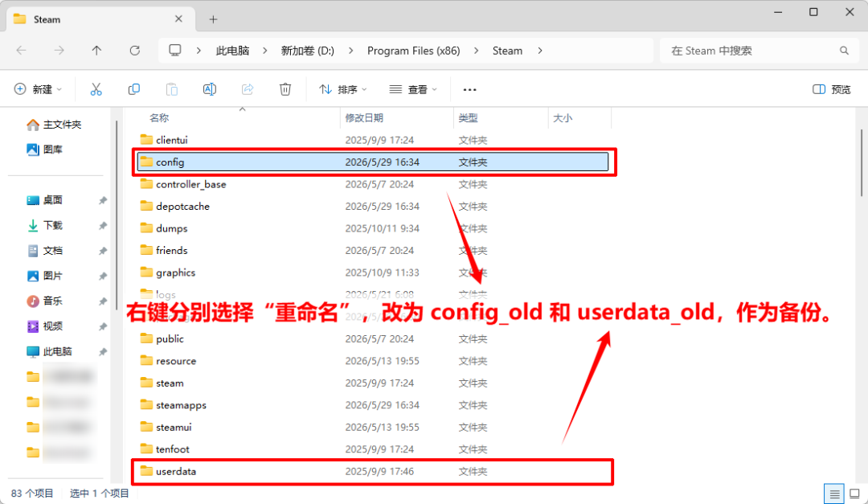Viewport: 868px width, 504px height.
Task: Click the Paste clipboard icon
Action: click(x=172, y=89)
